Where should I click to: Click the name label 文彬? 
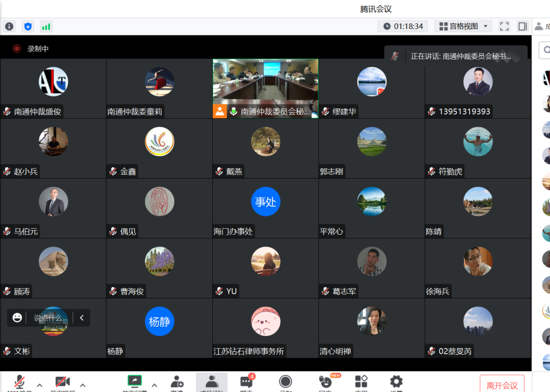[22, 351]
